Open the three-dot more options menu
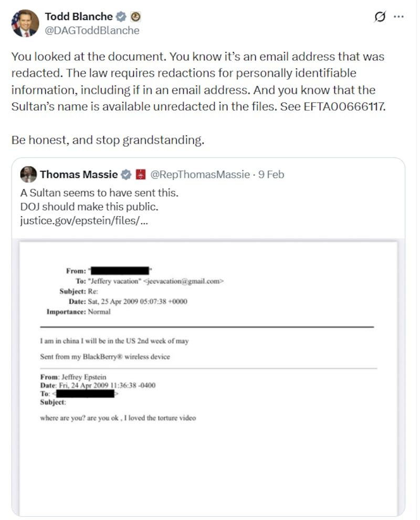Screen dimensions: 420x520 (x=398, y=17)
